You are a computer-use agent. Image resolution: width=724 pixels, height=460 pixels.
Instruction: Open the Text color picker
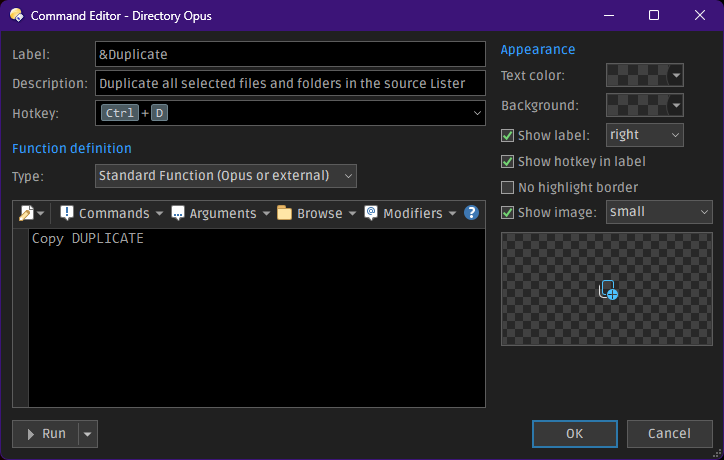[x=645, y=75]
